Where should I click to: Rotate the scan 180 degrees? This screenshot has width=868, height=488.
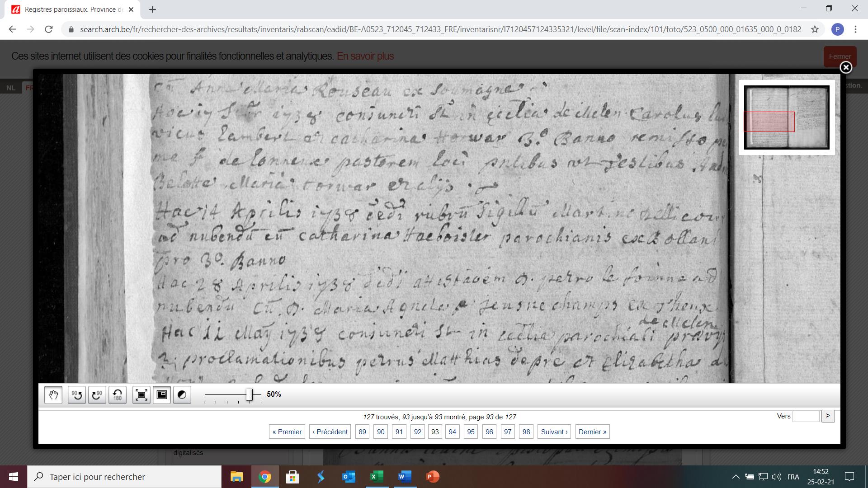coord(118,395)
